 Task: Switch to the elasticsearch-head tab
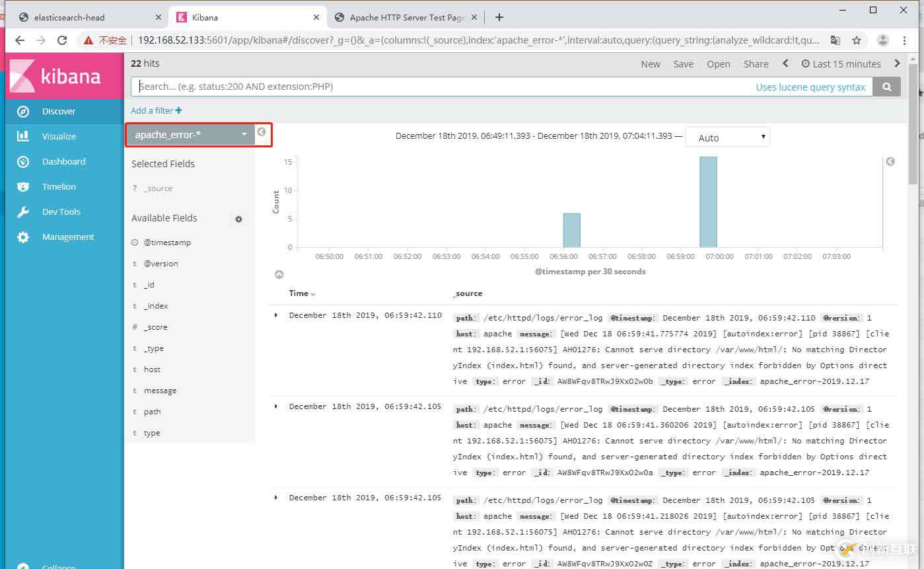coord(90,17)
